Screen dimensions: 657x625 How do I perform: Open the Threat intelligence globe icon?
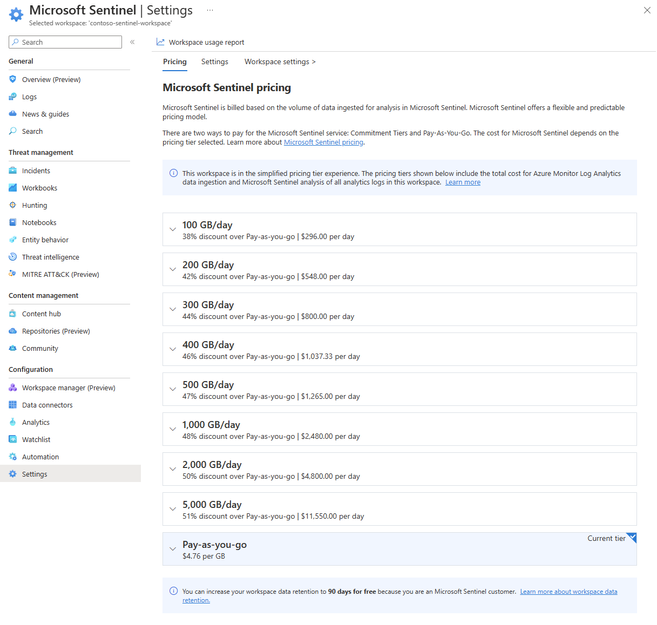pyautogui.click(x=13, y=257)
